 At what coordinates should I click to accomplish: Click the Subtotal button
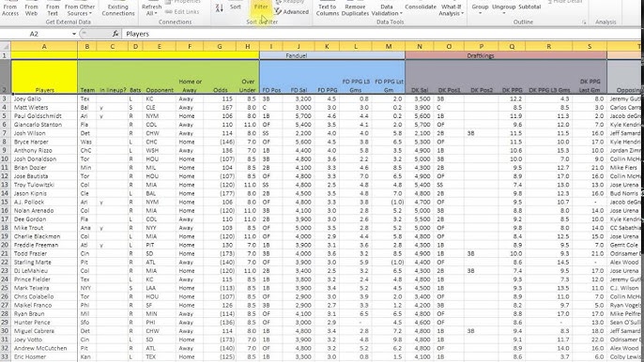(x=529, y=7)
